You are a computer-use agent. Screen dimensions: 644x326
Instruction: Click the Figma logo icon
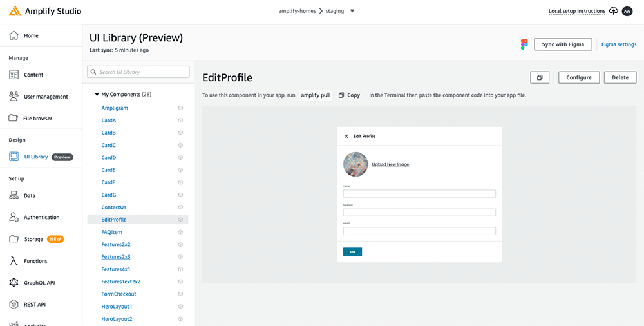pyautogui.click(x=524, y=44)
